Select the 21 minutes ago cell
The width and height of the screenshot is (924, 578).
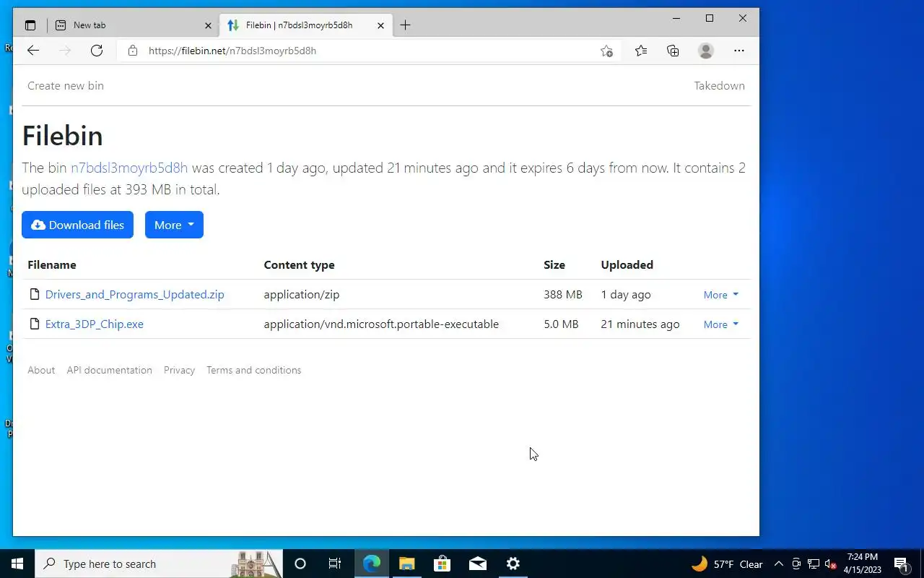(640, 324)
